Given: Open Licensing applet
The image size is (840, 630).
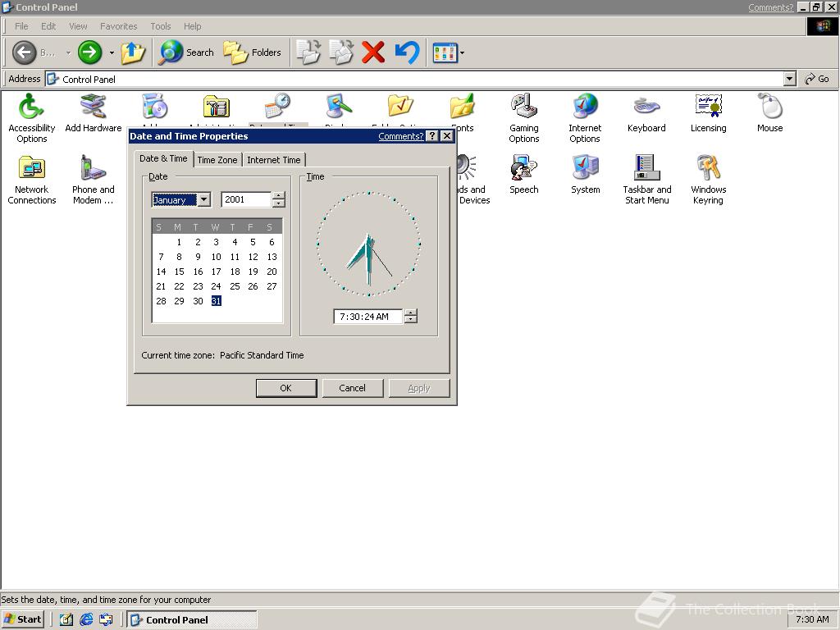Looking at the screenshot, I should click(x=708, y=112).
